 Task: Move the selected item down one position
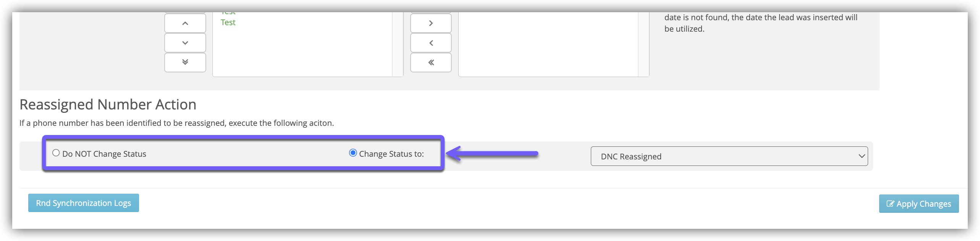click(x=185, y=43)
